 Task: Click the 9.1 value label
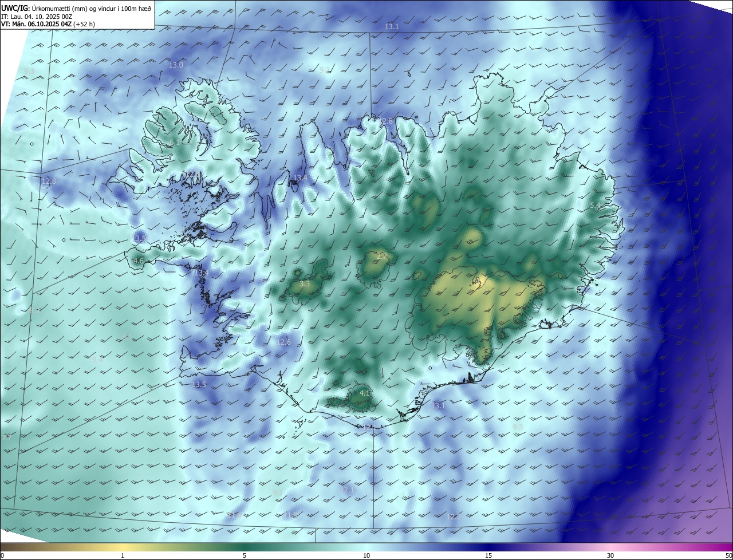278,492
